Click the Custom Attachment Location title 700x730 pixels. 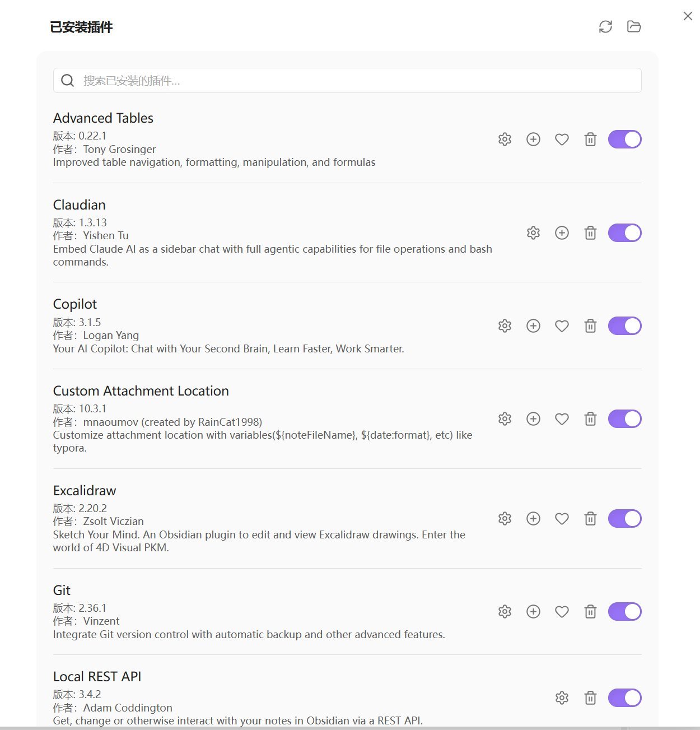pyautogui.click(x=141, y=391)
